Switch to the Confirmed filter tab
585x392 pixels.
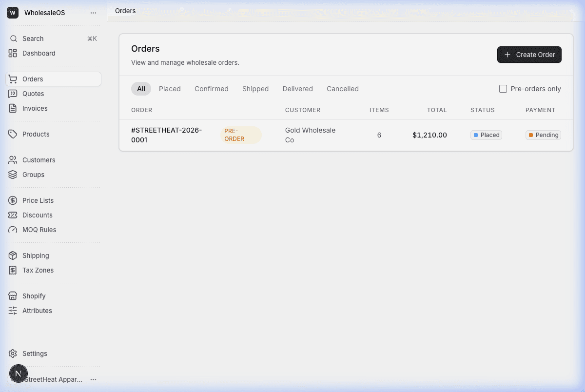tap(212, 89)
